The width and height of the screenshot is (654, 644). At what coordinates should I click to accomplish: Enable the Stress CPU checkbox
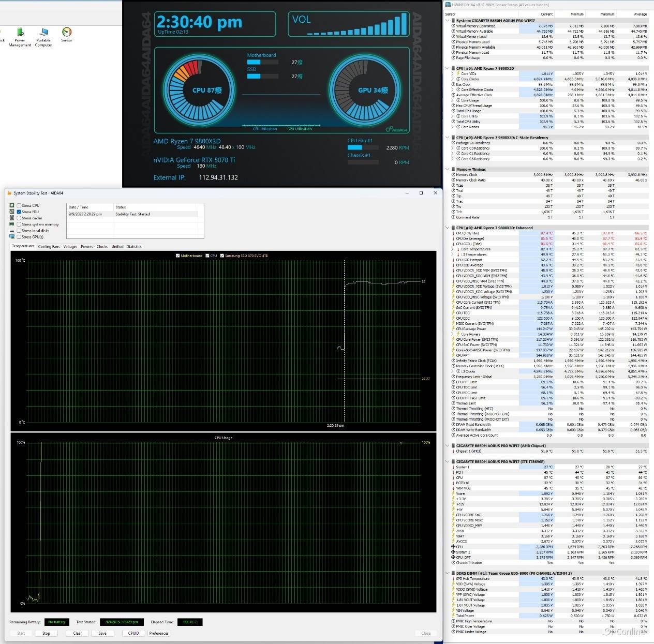tap(19, 205)
